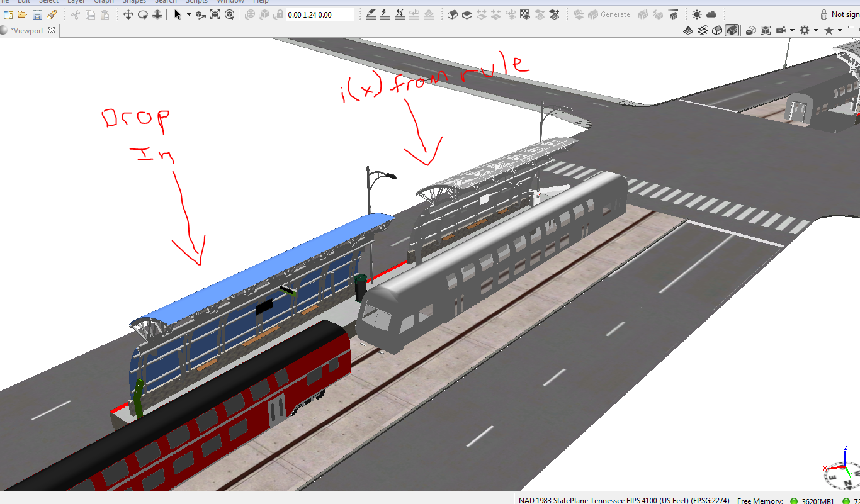Activate the dolly zoom navigation tool
Viewport: 860px width, 504px height.
click(157, 14)
